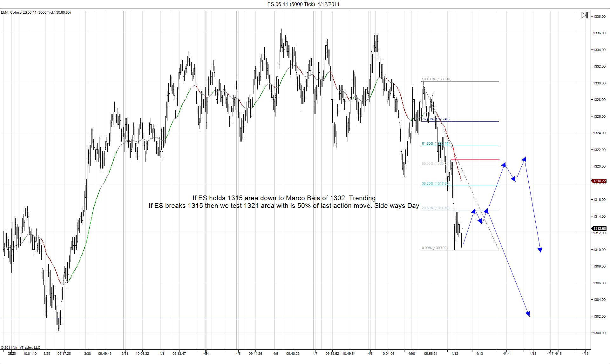This screenshot has width=610, height=364.
Task: Click the 3/31 date on the time axis
Action: (125, 353)
